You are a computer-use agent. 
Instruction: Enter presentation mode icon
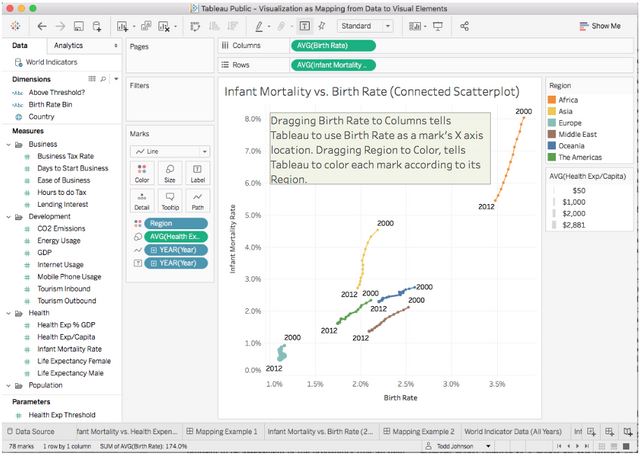438,27
